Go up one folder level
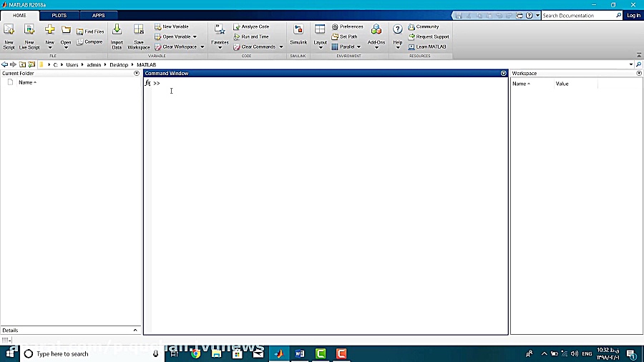Image resolution: width=644 pixels, height=362 pixels. pyautogui.click(x=23, y=64)
